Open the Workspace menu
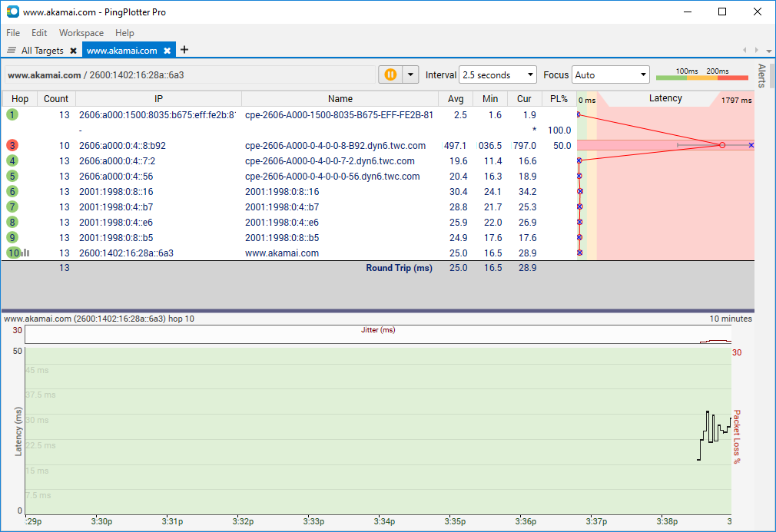This screenshot has height=532, width=776. [x=81, y=32]
